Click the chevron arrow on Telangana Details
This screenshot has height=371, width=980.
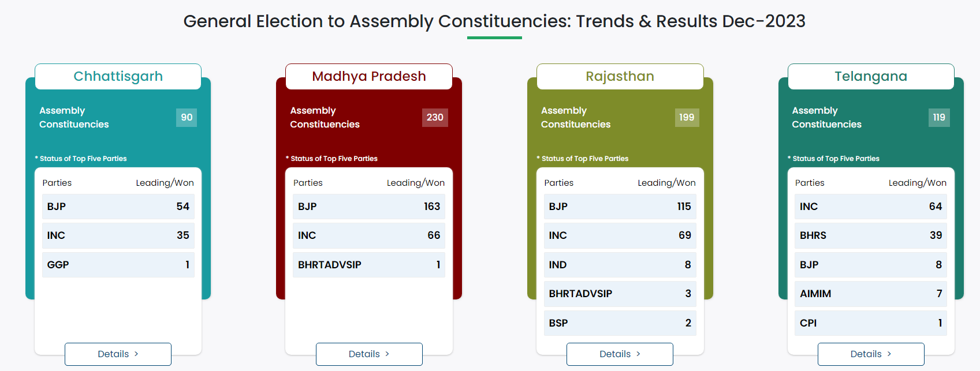click(x=889, y=354)
